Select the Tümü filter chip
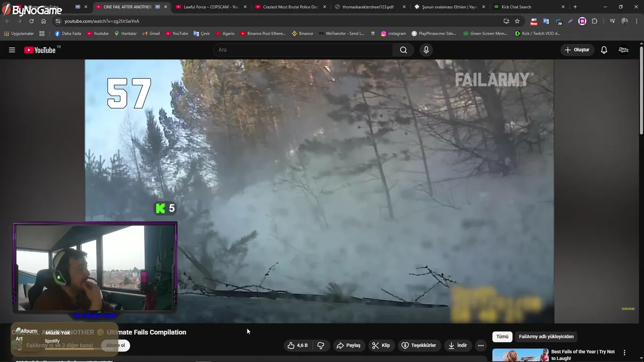The height and width of the screenshot is (362, 644). pyautogui.click(x=502, y=337)
